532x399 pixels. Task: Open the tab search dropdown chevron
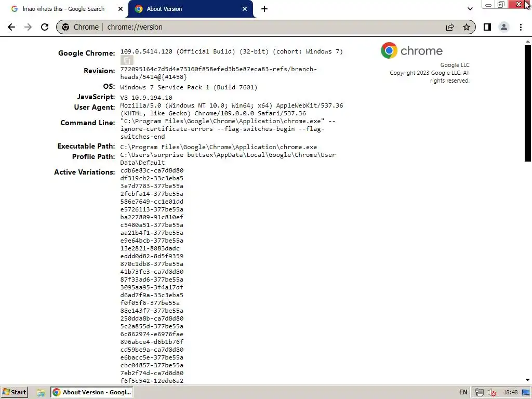tap(470, 9)
